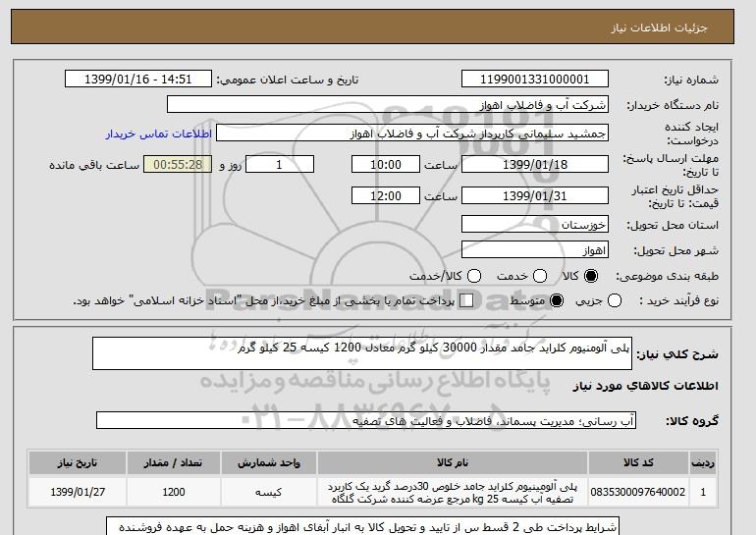The width and height of the screenshot is (756, 535).
Task: Click the announcement date field 1399/01/16 - 14:51
Action: pos(138,80)
